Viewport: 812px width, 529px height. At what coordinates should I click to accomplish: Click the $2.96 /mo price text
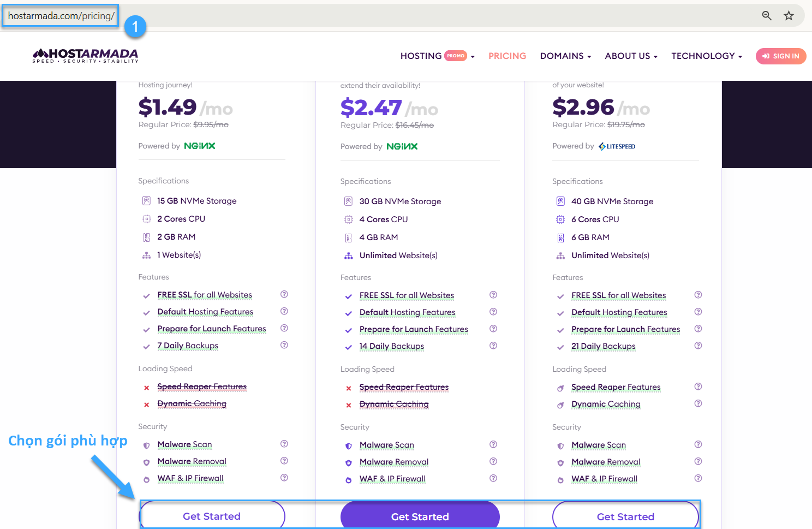pos(601,107)
